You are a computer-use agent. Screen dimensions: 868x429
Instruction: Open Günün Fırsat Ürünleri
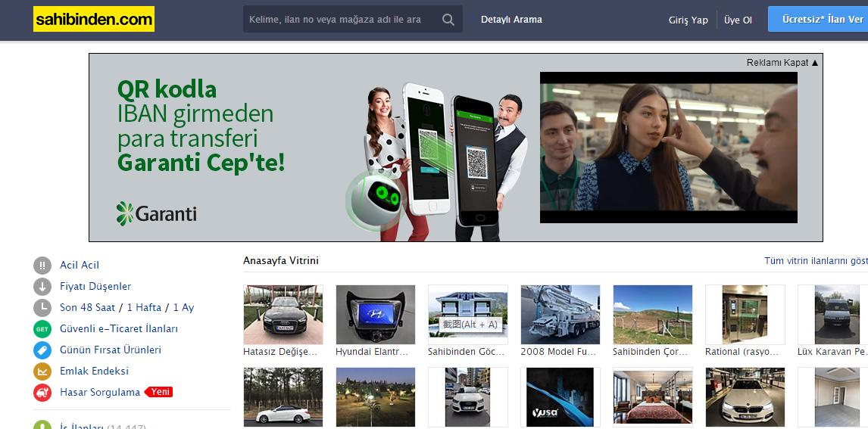coord(111,350)
